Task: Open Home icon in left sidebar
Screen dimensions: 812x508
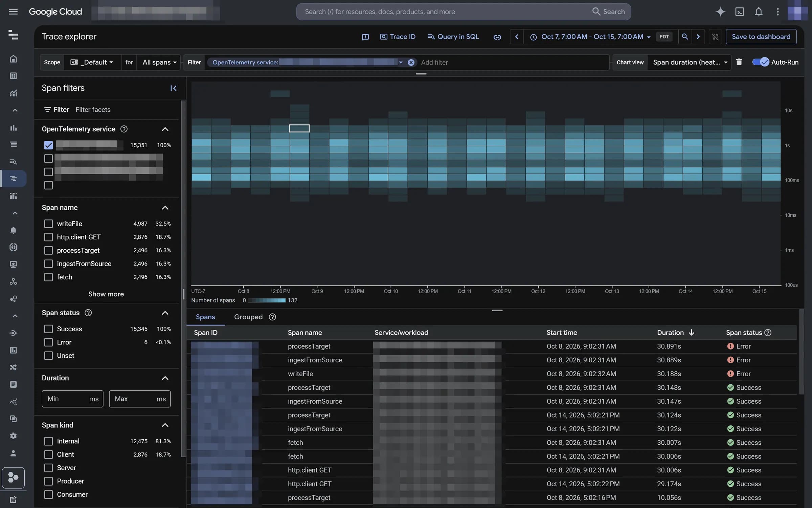Action: coord(13,59)
